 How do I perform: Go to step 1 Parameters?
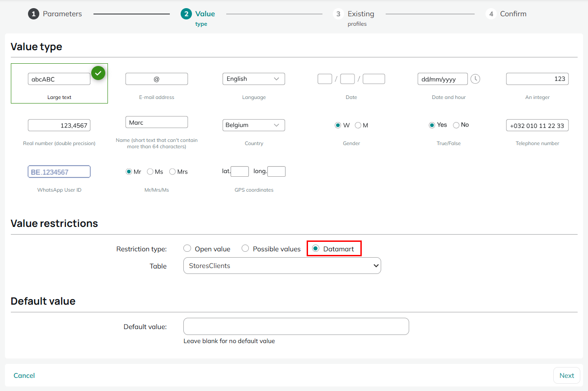pyautogui.click(x=55, y=14)
